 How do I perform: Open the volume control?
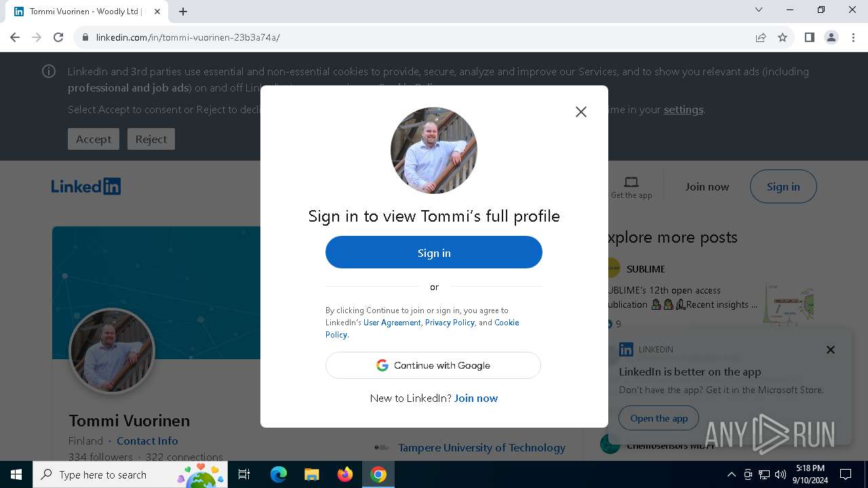781,474
